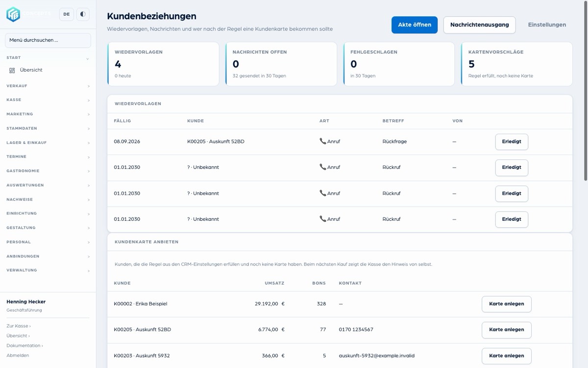The image size is (588, 368).
Task: Click the 6.774,00 € revenue value
Action: point(271,330)
